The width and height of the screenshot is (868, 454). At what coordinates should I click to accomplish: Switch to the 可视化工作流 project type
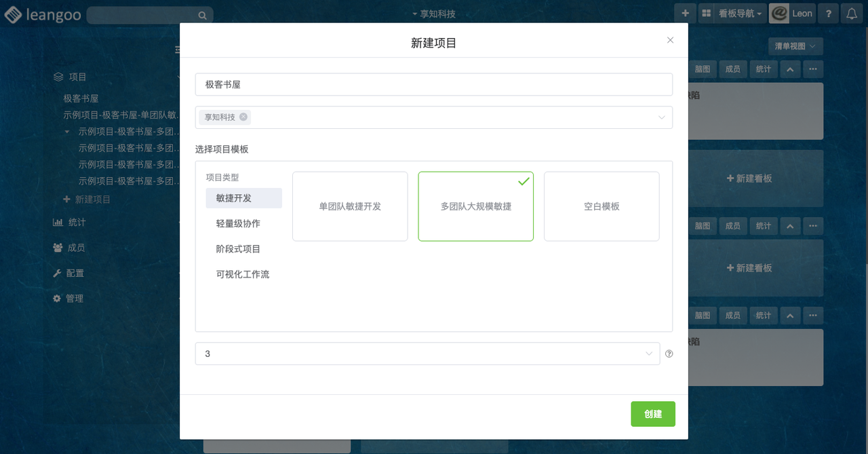coord(243,274)
